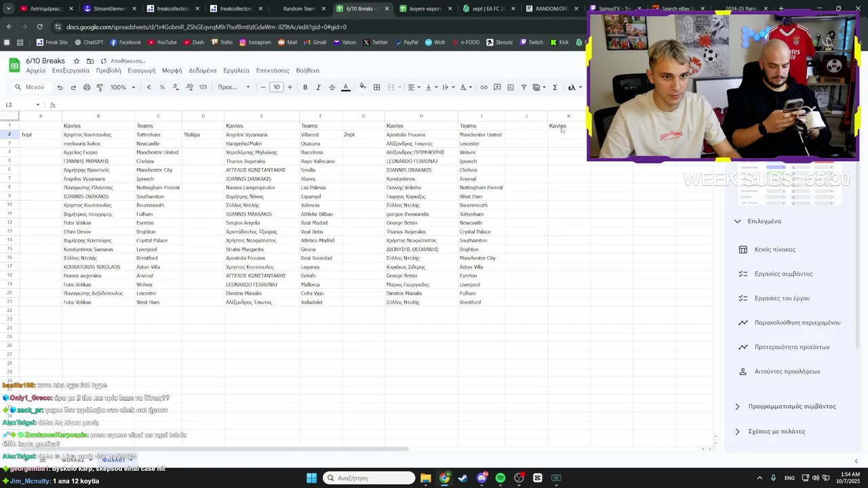Increase the font size with plus

[290, 87]
